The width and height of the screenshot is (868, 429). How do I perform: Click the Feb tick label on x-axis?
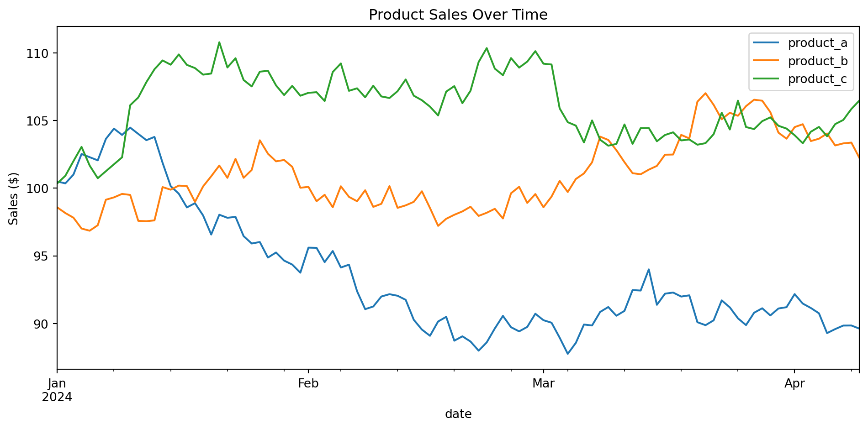tap(308, 383)
